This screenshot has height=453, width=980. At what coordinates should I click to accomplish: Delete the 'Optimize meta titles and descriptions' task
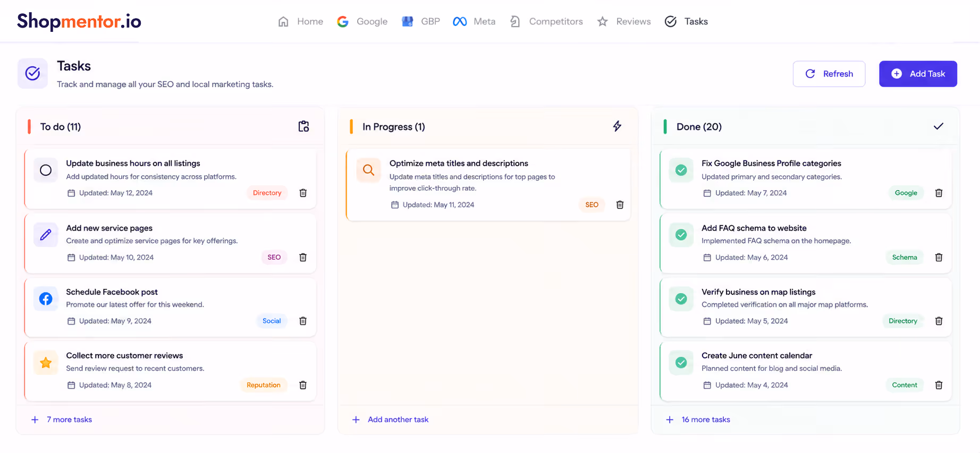pos(620,204)
